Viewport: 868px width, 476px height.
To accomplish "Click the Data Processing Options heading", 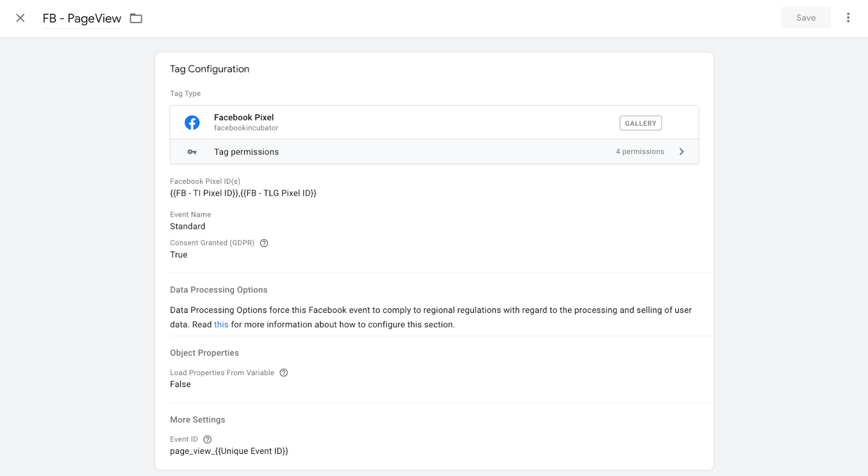I will click(x=219, y=290).
